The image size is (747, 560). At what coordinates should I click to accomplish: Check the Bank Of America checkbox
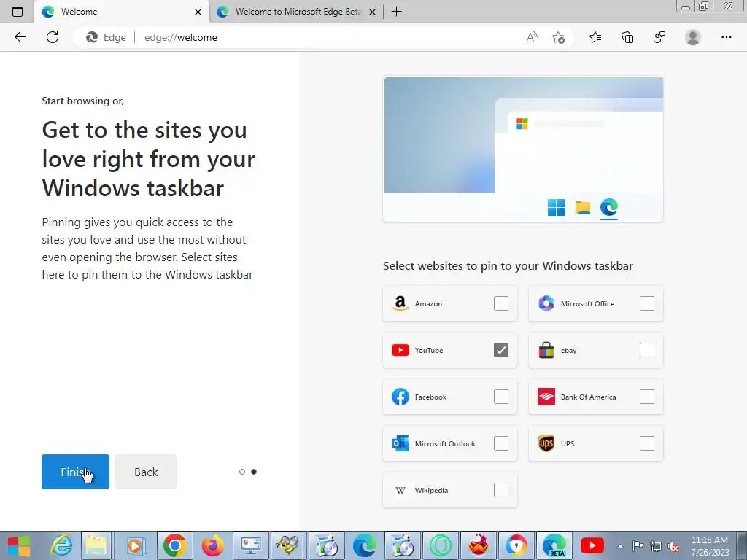(x=646, y=397)
